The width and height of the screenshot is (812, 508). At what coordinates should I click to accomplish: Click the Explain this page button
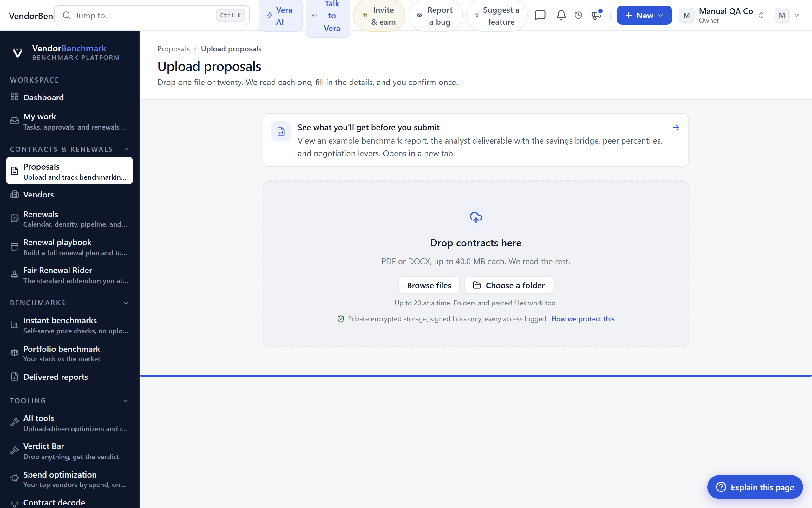[755, 487]
